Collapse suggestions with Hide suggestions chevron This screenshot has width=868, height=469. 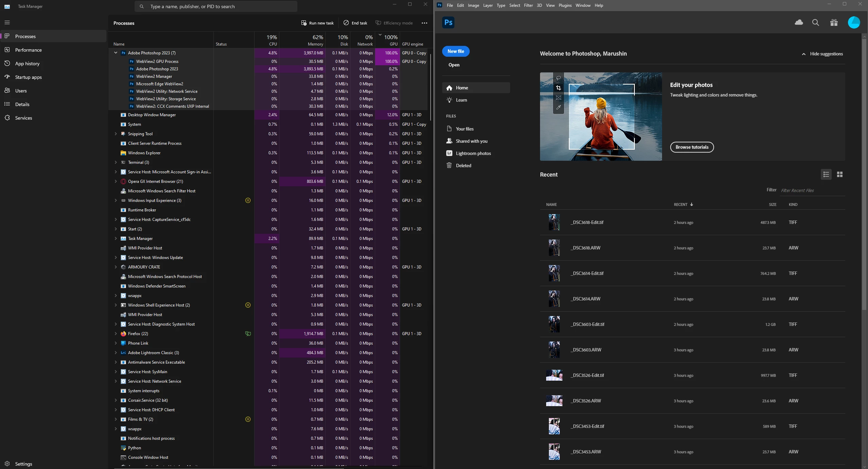803,54
